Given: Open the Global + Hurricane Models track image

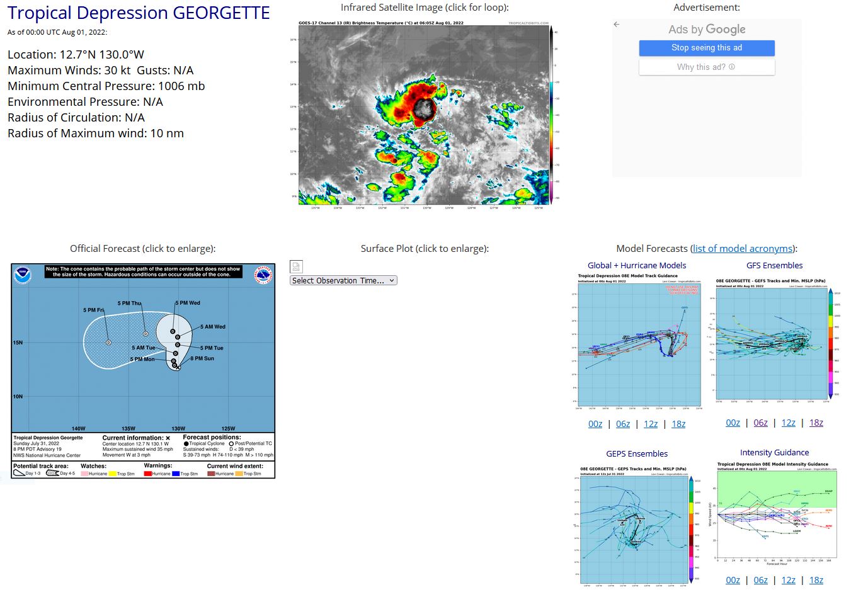Looking at the screenshot, I should (636, 341).
